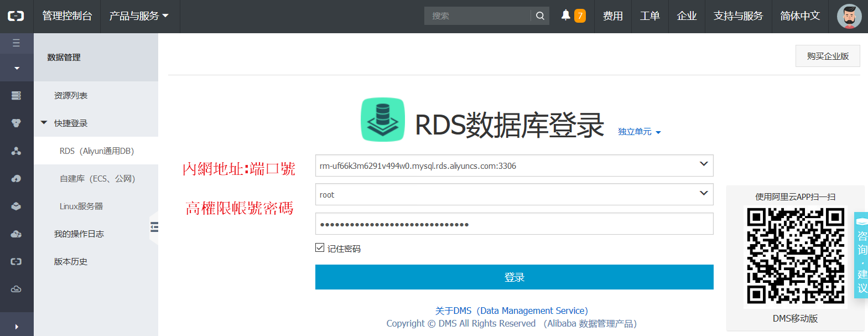Open the server stack icon in left rail
The width and height of the screenshot is (868, 336).
click(x=17, y=96)
